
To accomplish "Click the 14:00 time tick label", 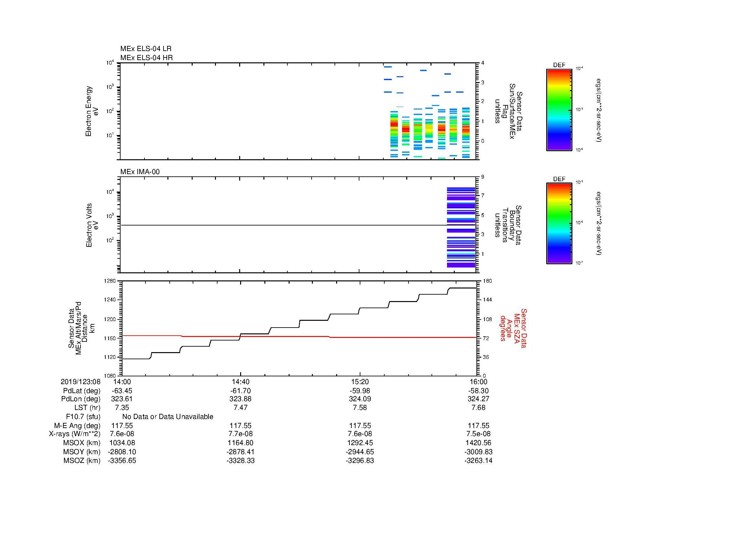I will click(122, 382).
